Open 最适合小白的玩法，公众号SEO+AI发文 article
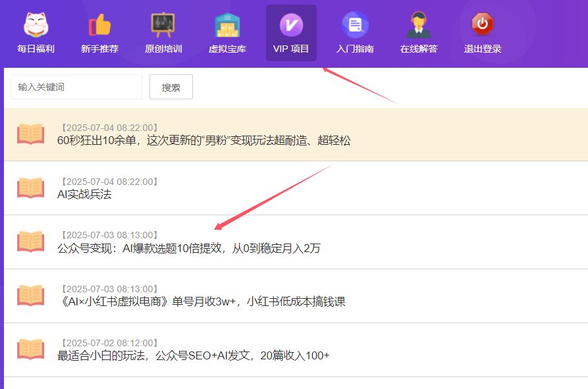The image size is (588, 389). [193, 355]
